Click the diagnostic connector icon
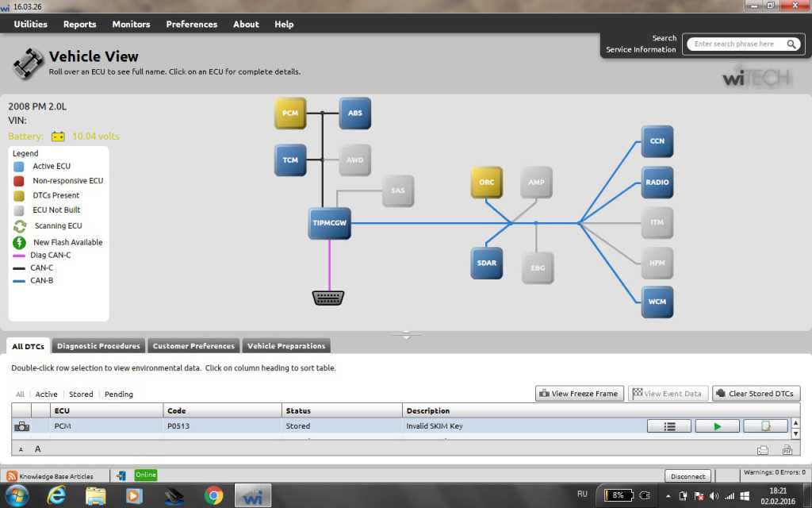This screenshot has height=508, width=812. (328, 298)
